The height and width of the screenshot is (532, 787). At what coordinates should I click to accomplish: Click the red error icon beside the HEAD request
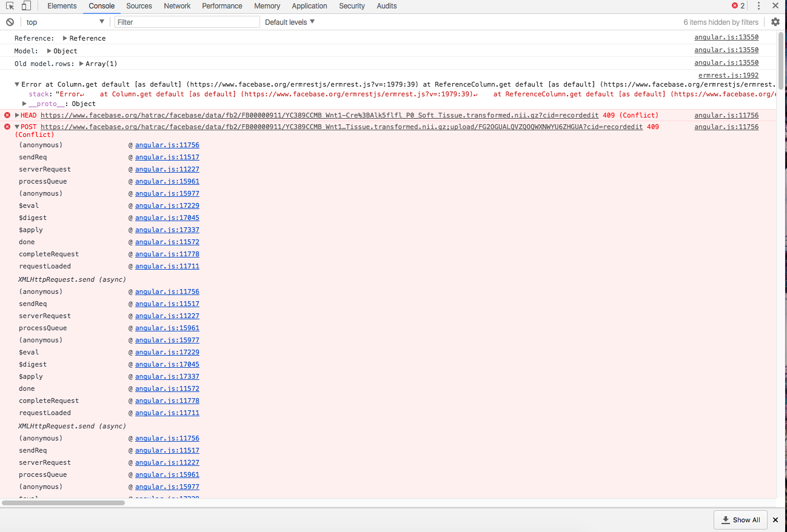[x=7, y=115]
